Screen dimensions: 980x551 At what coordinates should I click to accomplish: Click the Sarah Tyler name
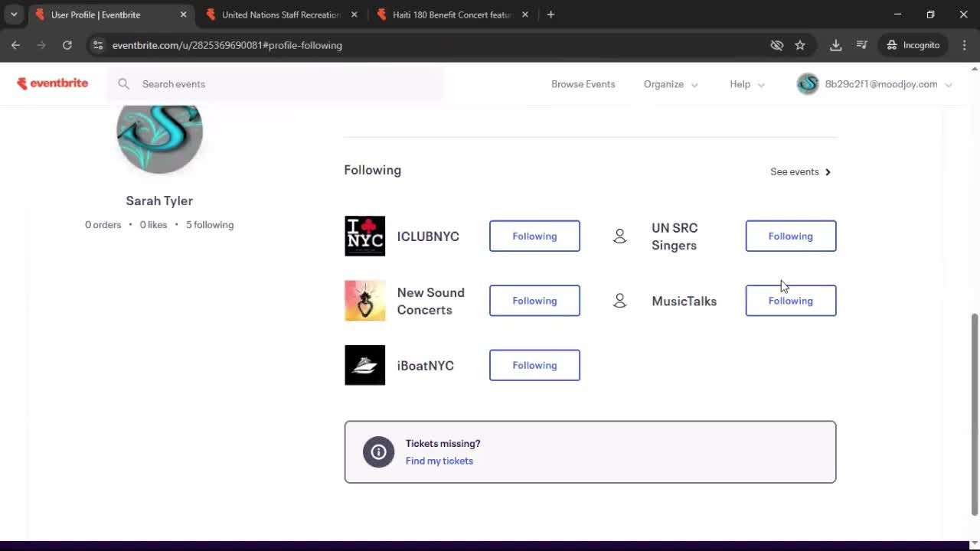coord(159,201)
